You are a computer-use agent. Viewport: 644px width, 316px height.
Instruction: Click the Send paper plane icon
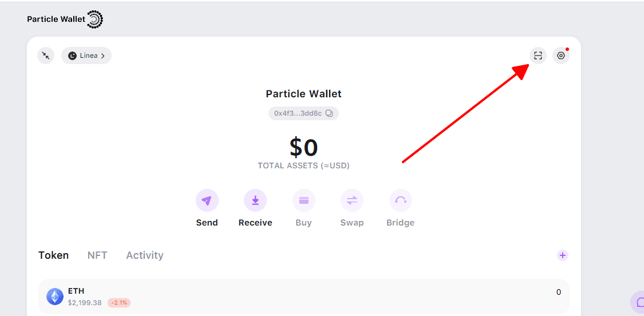click(x=207, y=200)
